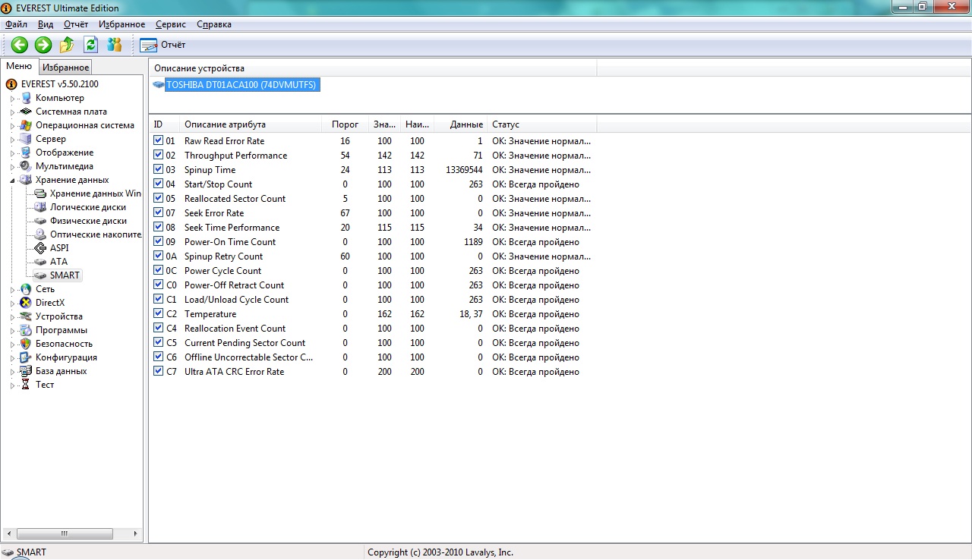Sort by Описание атрибута column header
972x560 pixels.
click(x=225, y=124)
